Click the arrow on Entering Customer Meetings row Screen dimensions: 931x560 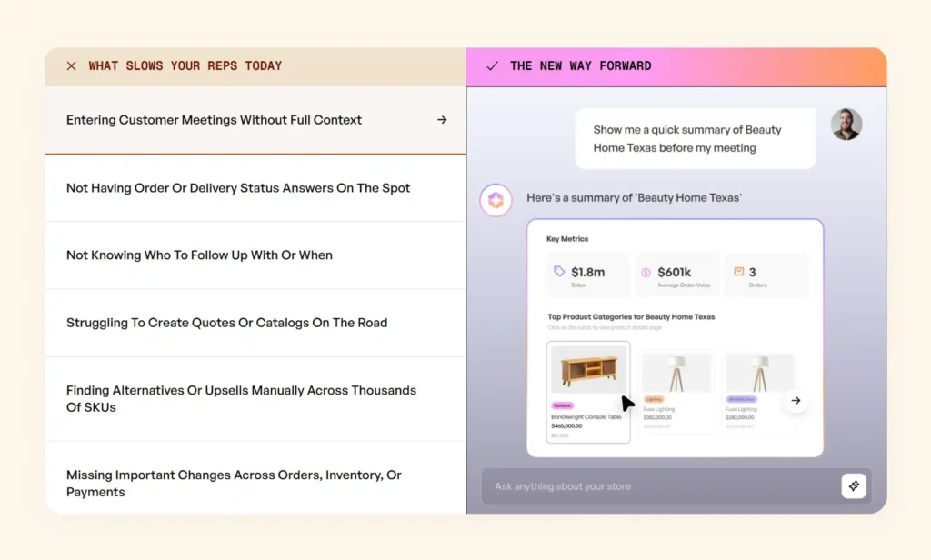(x=442, y=120)
